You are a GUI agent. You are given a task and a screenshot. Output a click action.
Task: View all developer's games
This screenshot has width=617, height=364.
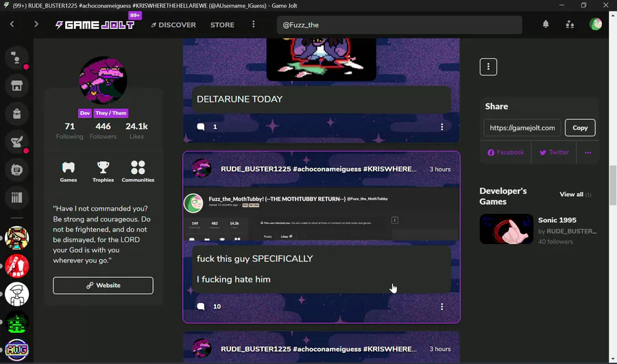tap(575, 195)
